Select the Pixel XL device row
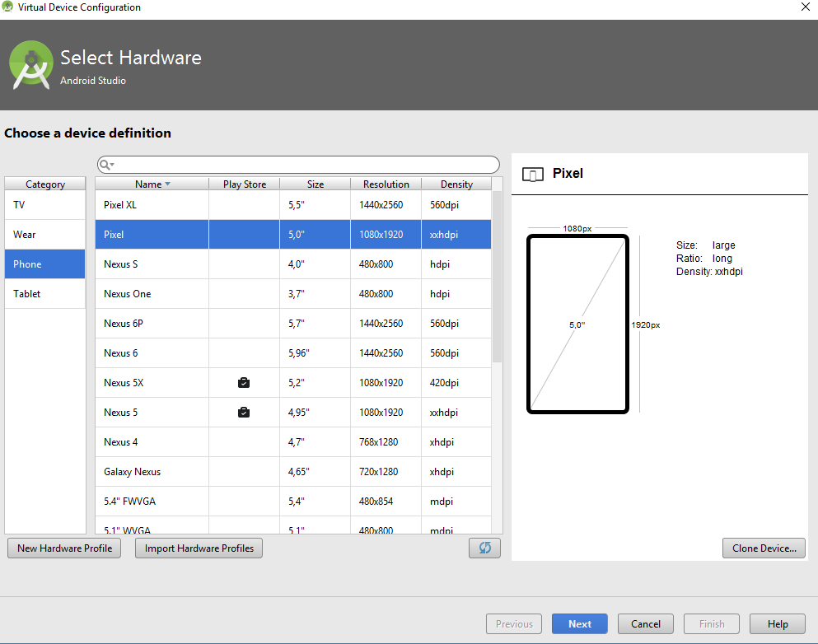 293,205
